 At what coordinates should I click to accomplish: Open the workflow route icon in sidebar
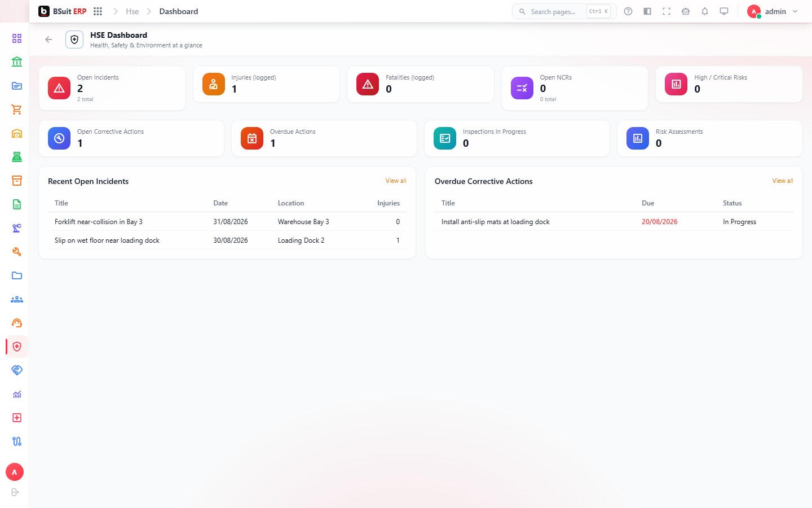coord(17,441)
